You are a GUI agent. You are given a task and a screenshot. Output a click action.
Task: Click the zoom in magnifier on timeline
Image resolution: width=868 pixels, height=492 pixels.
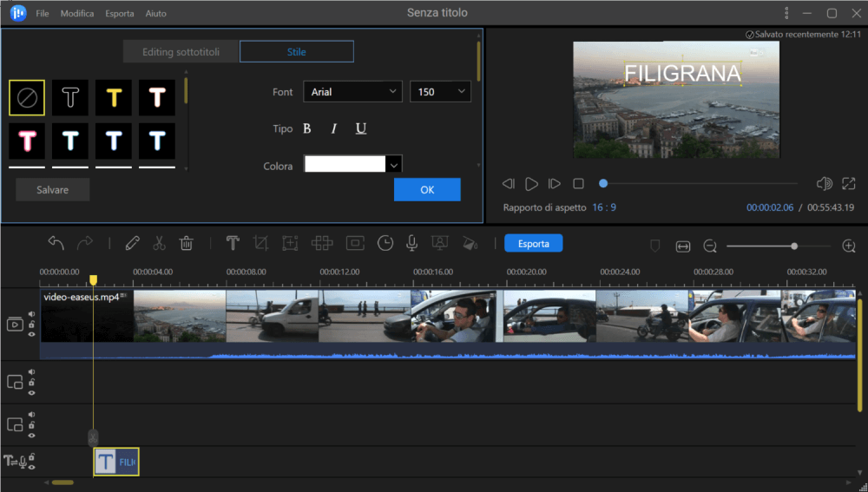[849, 246]
